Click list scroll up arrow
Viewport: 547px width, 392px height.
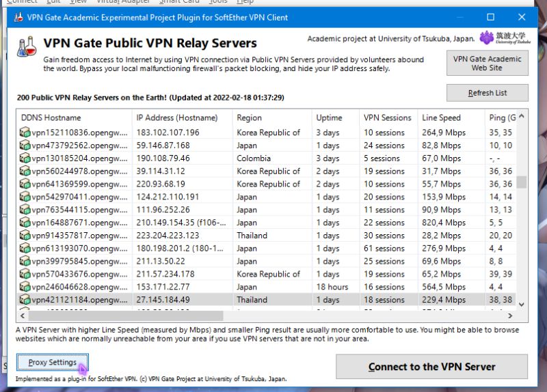click(522, 116)
